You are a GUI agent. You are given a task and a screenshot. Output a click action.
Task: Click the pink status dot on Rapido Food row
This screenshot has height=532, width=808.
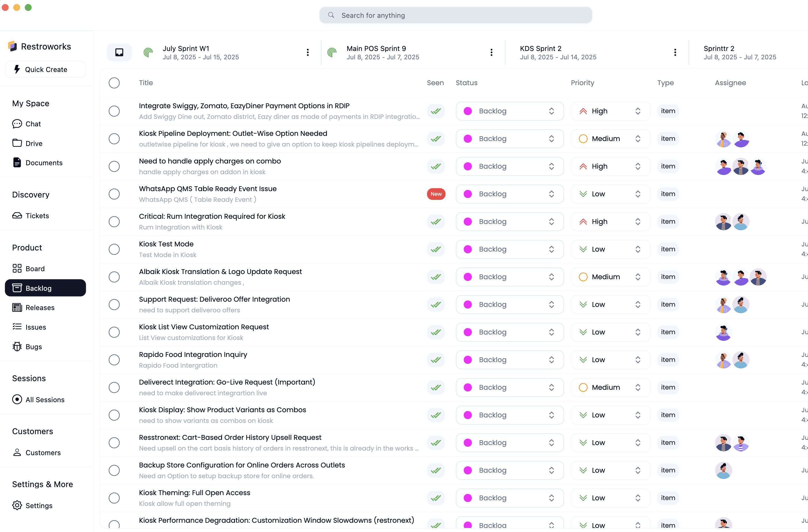coord(467,360)
